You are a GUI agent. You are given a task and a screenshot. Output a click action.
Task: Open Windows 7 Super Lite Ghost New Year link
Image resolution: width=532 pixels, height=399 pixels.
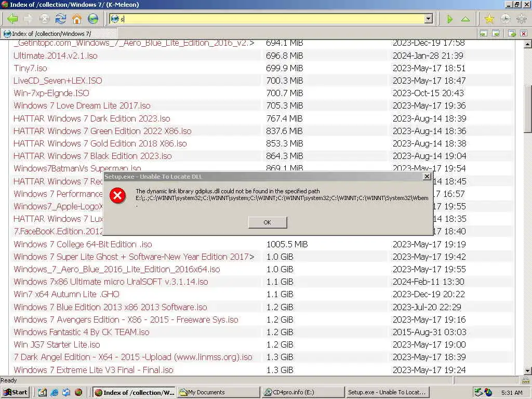coord(134,257)
